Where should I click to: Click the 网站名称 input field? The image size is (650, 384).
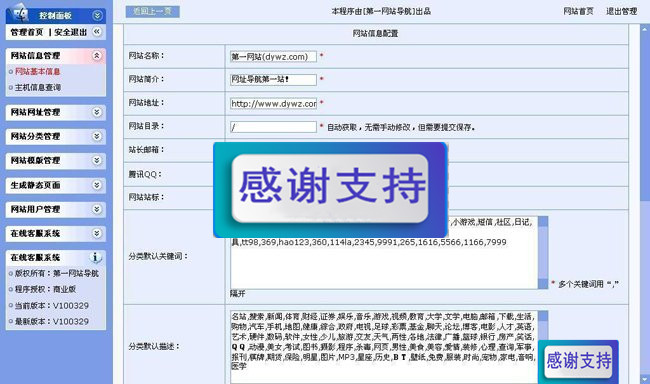pyautogui.click(x=273, y=56)
